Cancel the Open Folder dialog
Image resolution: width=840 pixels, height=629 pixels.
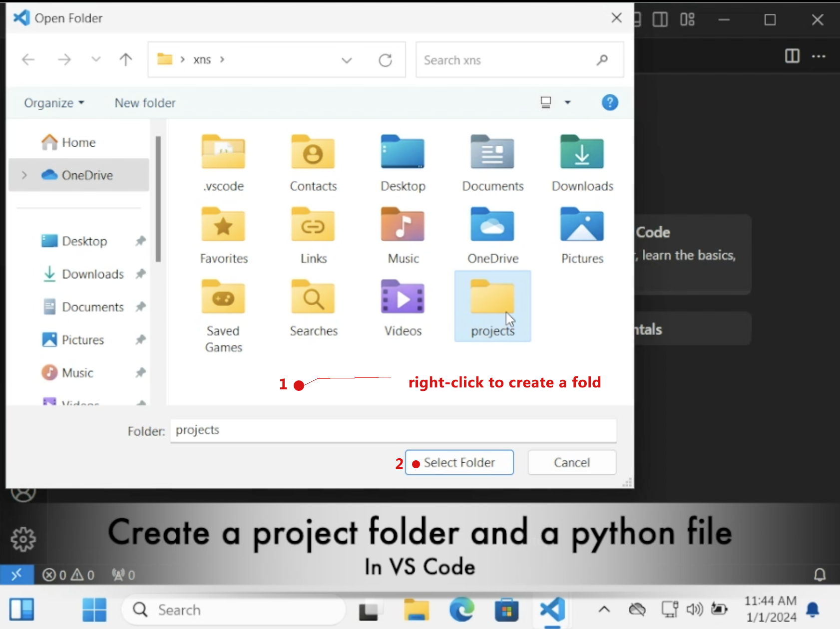(572, 463)
